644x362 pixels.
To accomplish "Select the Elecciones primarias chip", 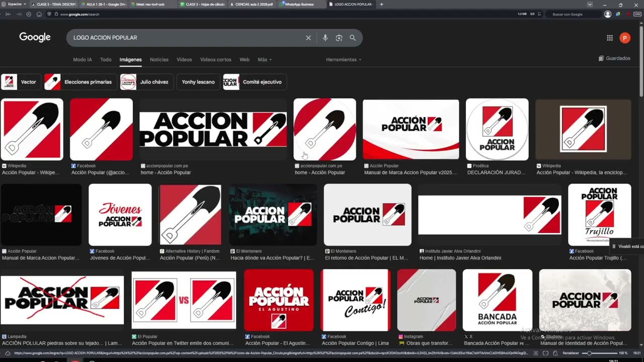I will 80,82.
